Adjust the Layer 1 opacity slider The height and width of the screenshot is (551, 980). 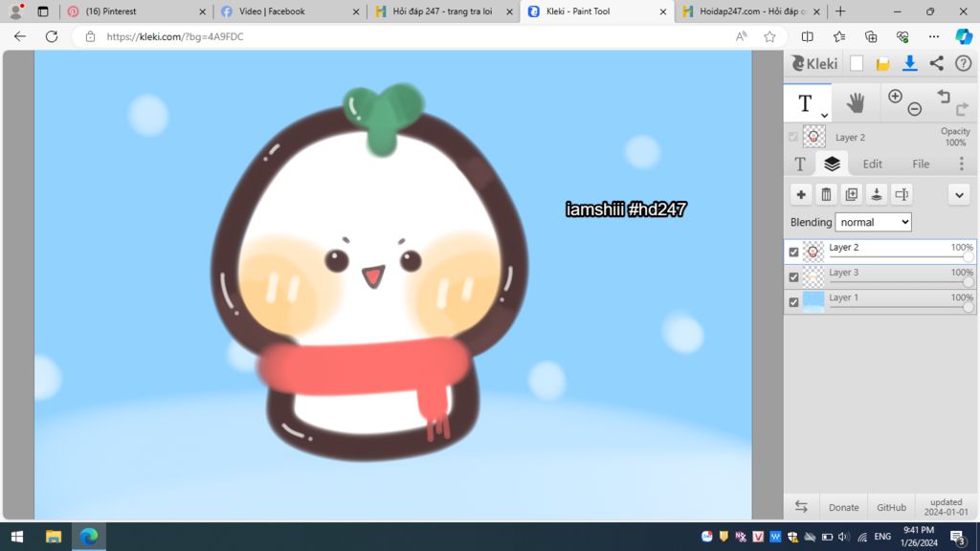pos(901,306)
